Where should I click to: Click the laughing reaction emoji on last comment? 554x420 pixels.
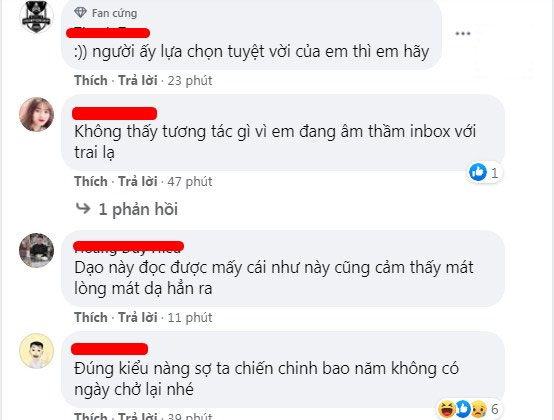click(x=447, y=409)
